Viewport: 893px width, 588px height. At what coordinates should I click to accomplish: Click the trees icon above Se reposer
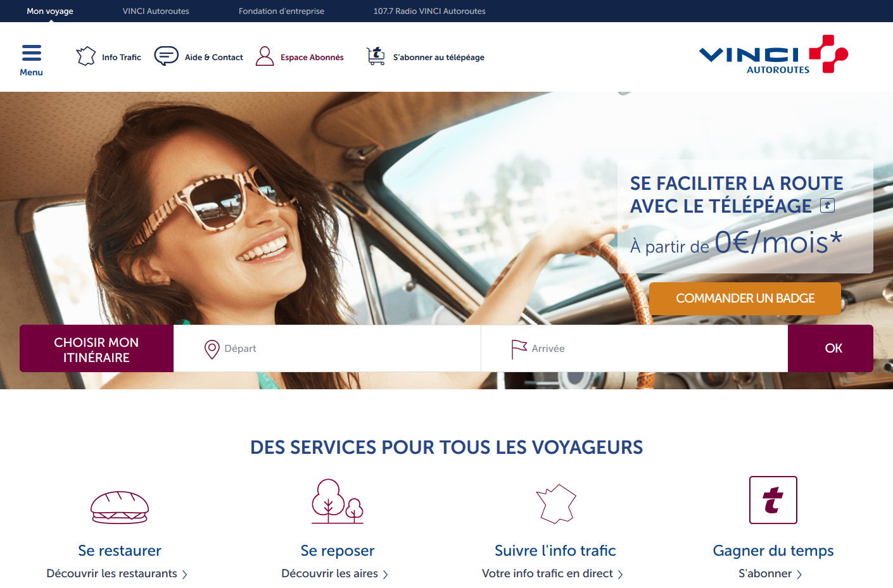click(x=338, y=501)
